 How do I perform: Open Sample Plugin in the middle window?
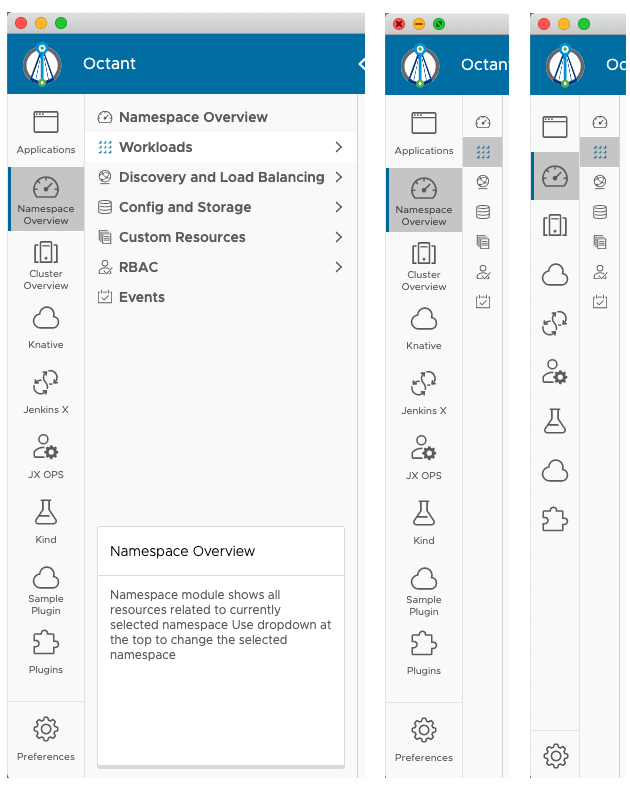424,592
